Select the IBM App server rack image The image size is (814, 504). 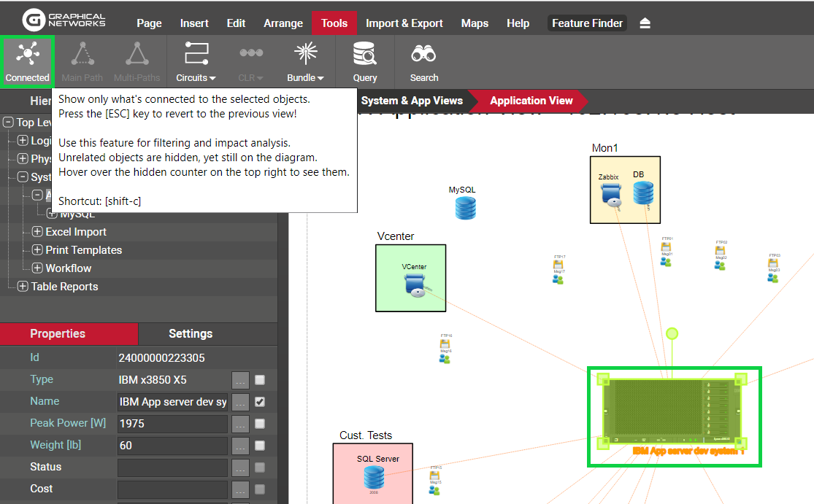pyautogui.click(x=674, y=416)
